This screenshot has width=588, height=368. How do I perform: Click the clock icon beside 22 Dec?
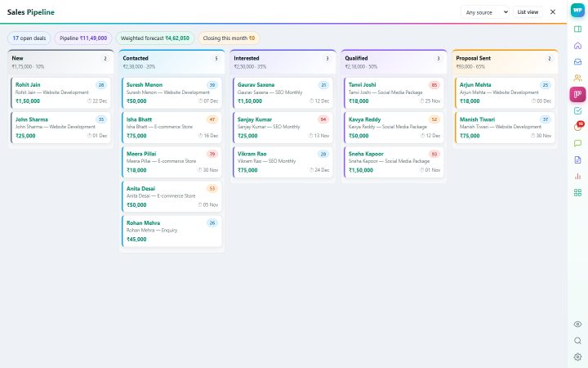click(89, 101)
